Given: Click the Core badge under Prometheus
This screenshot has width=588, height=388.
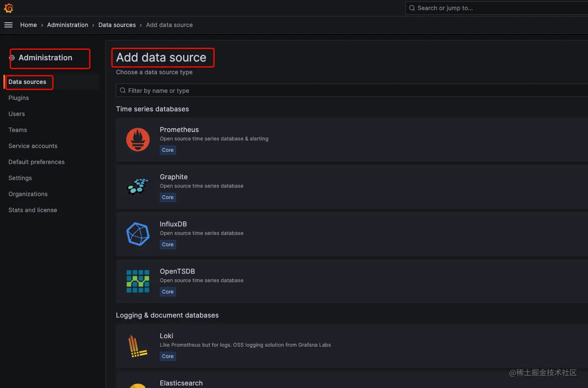Looking at the screenshot, I should click(x=168, y=150).
